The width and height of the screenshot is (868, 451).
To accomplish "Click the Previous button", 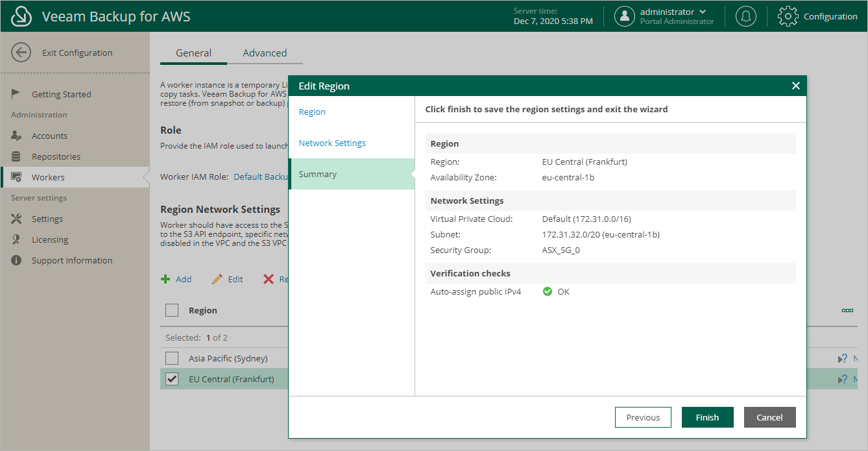I will [x=643, y=417].
